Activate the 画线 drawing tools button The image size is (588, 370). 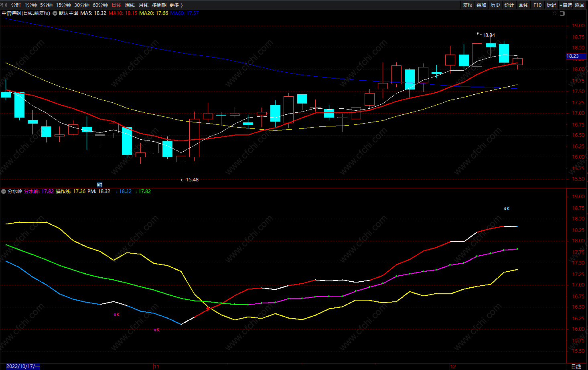[x=523, y=5]
